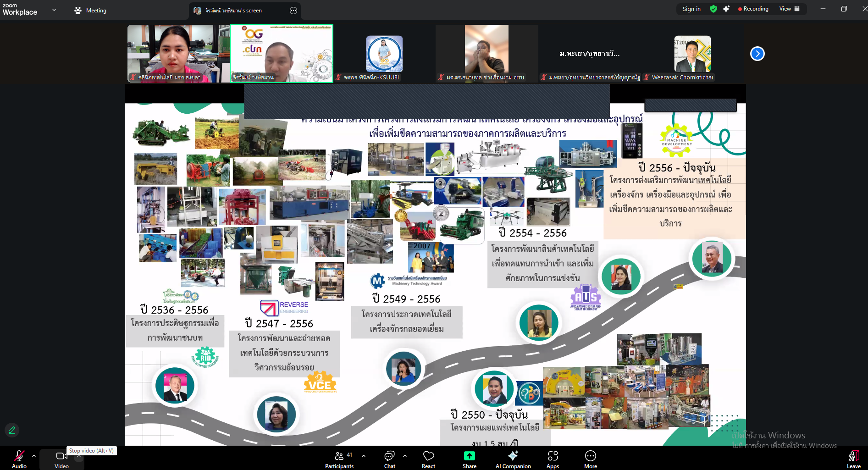Open the Participants panel
Viewport: 868px width, 470px height.
coord(339,459)
